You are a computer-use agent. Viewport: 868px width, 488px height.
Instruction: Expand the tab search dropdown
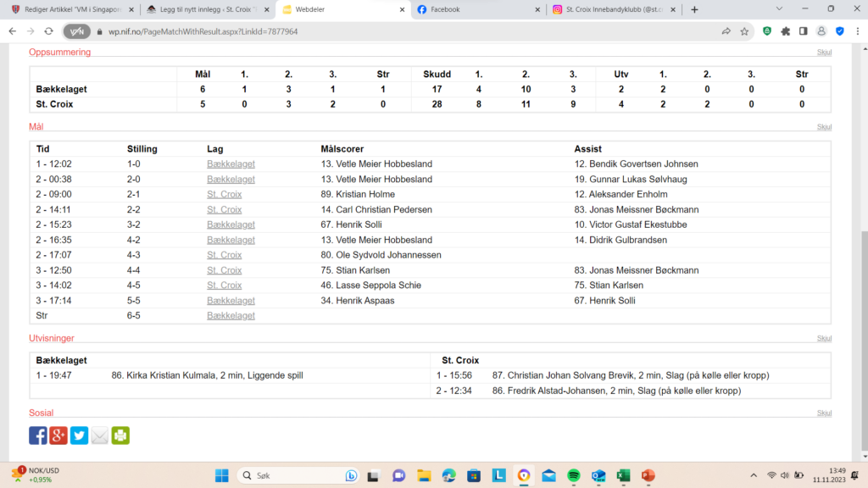(x=779, y=8)
